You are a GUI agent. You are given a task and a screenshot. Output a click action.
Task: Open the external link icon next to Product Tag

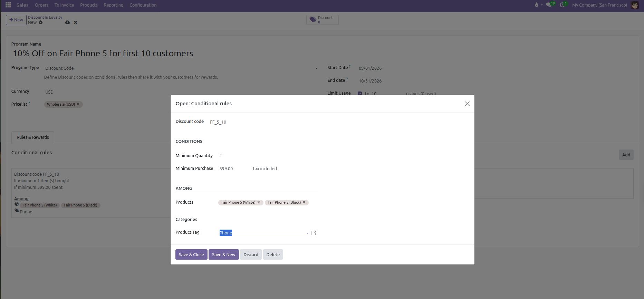coord(314,233)
